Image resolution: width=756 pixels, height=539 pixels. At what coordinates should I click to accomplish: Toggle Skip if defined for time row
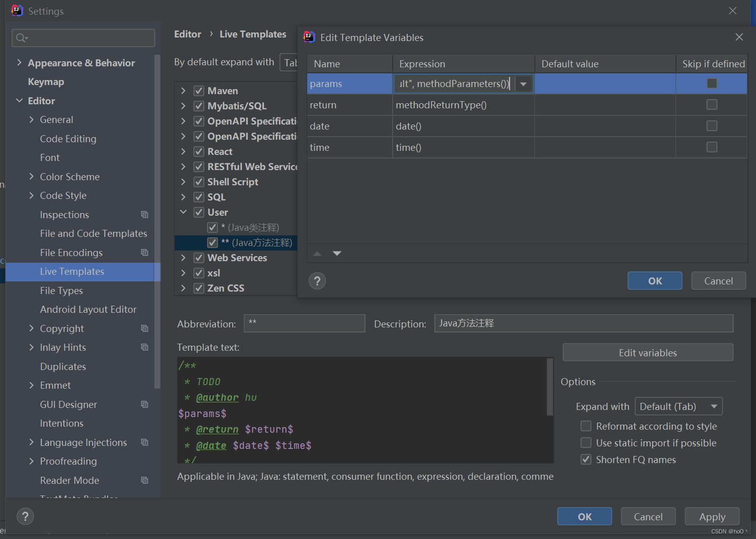pos(712,147)
